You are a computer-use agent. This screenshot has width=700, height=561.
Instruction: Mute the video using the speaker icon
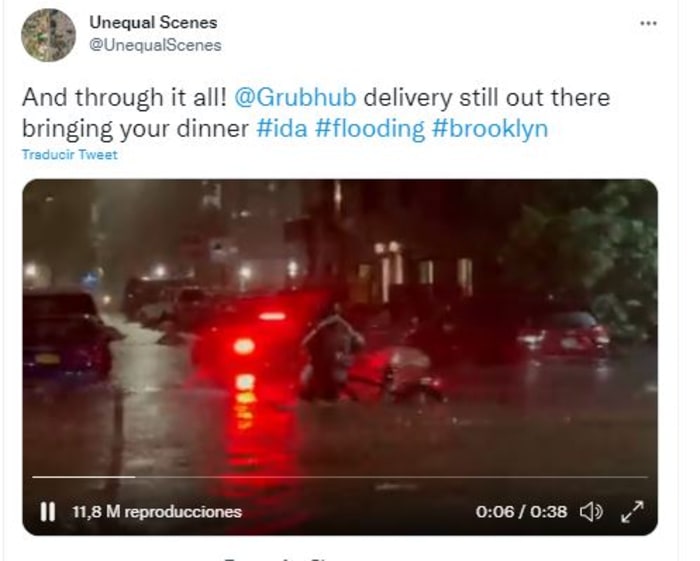pos(591,511)
